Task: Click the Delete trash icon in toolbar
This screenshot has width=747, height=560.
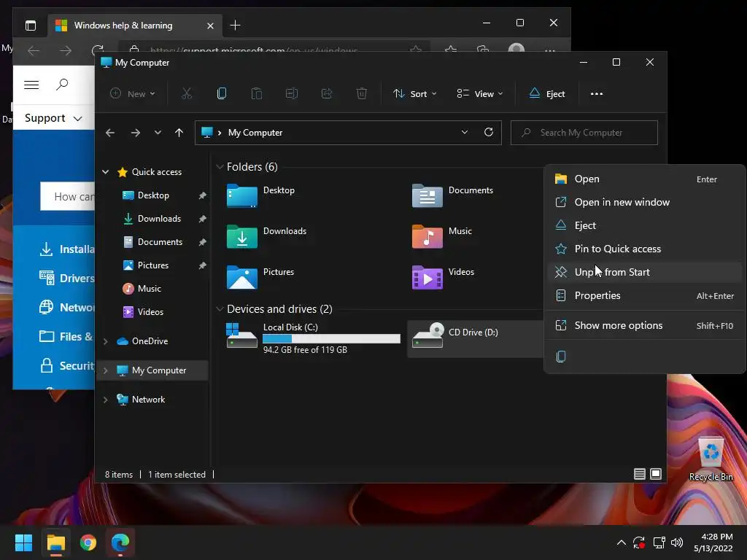Action: coord(362,93)
